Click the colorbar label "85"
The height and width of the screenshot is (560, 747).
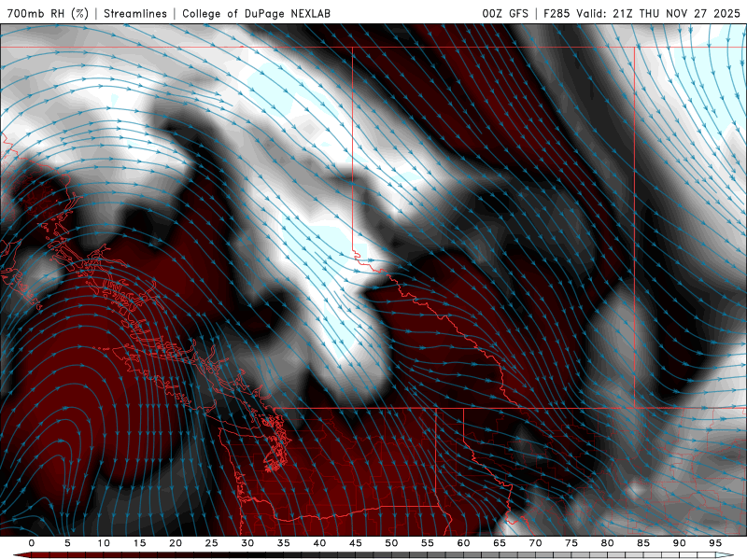pyautogui.click(x=643, y=543)
